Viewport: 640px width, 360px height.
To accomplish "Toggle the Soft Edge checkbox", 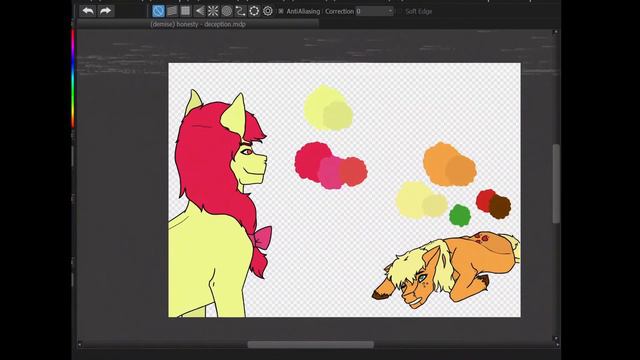I will (400, 11).
